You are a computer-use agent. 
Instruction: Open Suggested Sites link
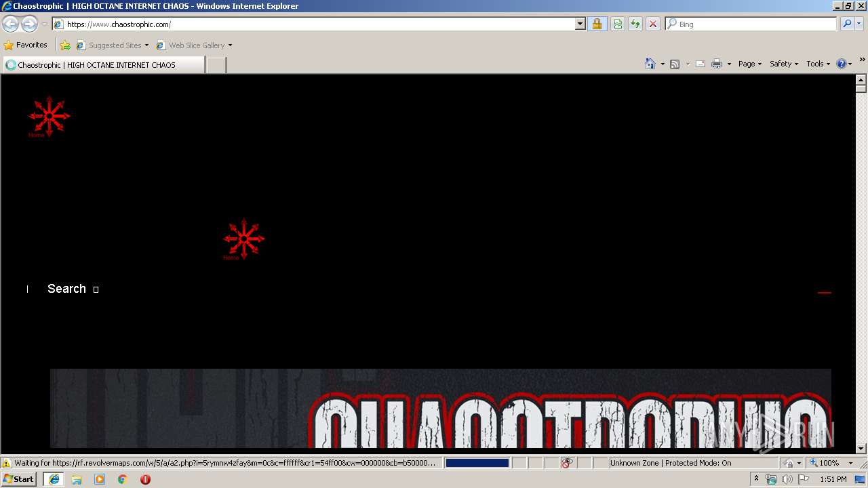click(x=112, y=45)
